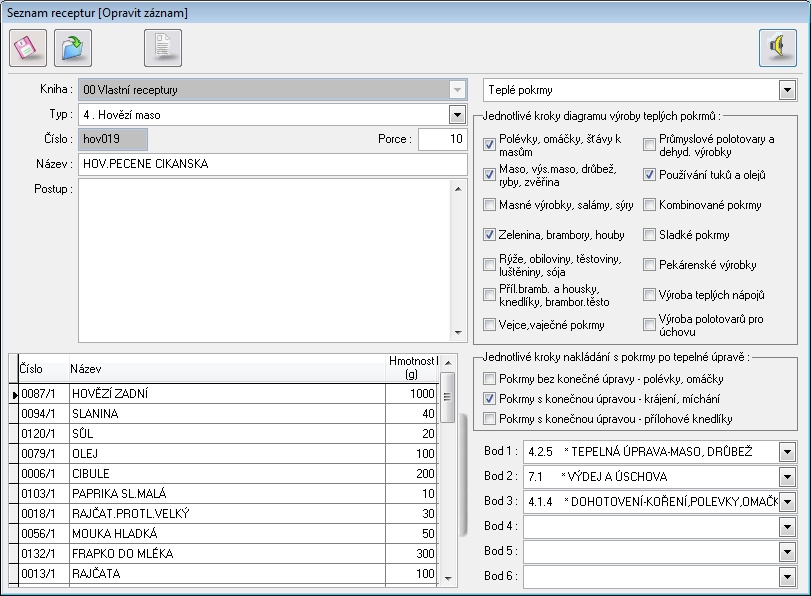Screen dimensions: 811x596
Task: Check Rýže, obiloviny, těstoviny, luštěniny, sója
Action: pyautogui.click(x=489, y=265)
